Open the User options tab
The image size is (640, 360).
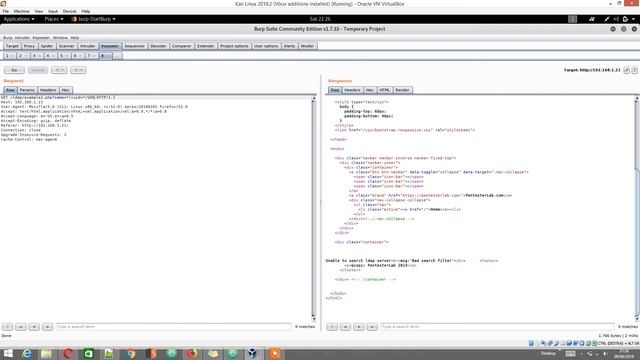pyautogui.click(x=266, y=46)
